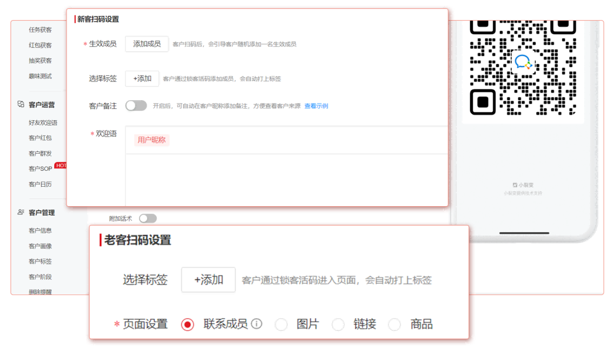Insert the 用户昵称 tag in welcome message

[x=151, y=140]
